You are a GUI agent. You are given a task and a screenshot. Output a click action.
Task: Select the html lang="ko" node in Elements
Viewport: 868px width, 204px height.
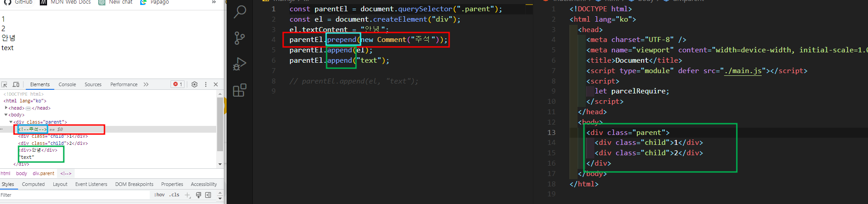click(25, 101)
